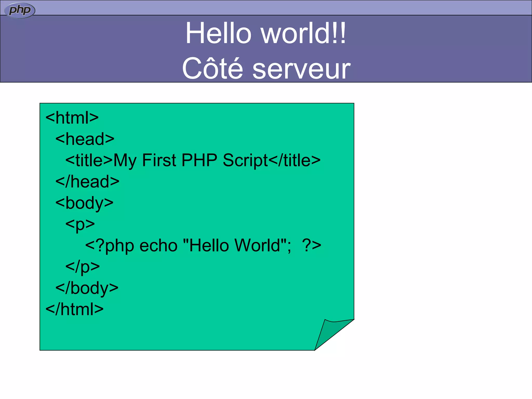Image resolution: width=532 pixels, height=399 pixels.
Task: Click the opening <head> tag line
Action: [85, 139]
